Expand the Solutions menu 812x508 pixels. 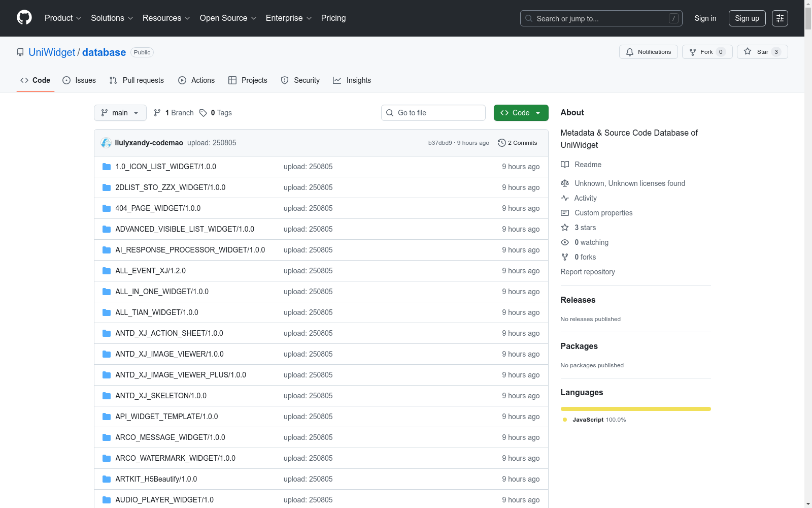click(x=112, y=18)
